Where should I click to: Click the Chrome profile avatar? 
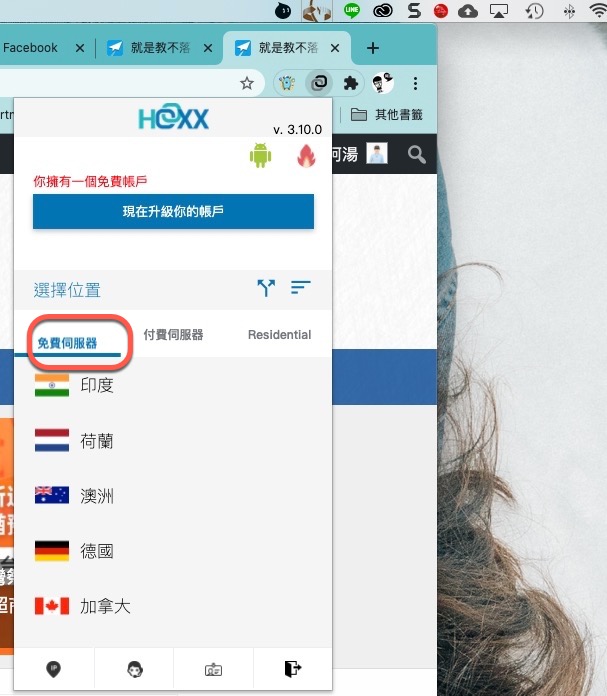click(383, 83)
